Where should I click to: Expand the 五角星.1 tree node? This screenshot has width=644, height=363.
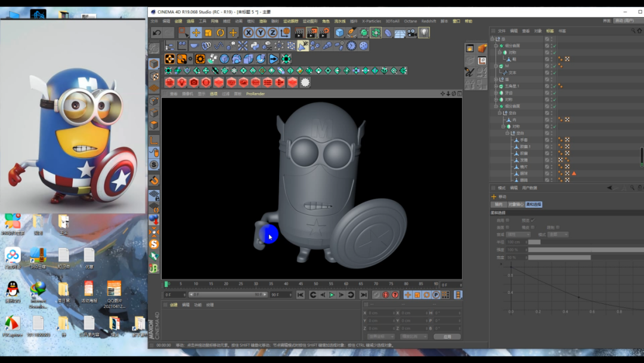click(496, 86)
